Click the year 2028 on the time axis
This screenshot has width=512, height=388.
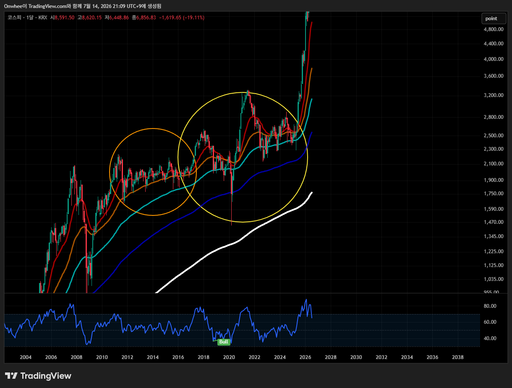(x=331, y=357)
